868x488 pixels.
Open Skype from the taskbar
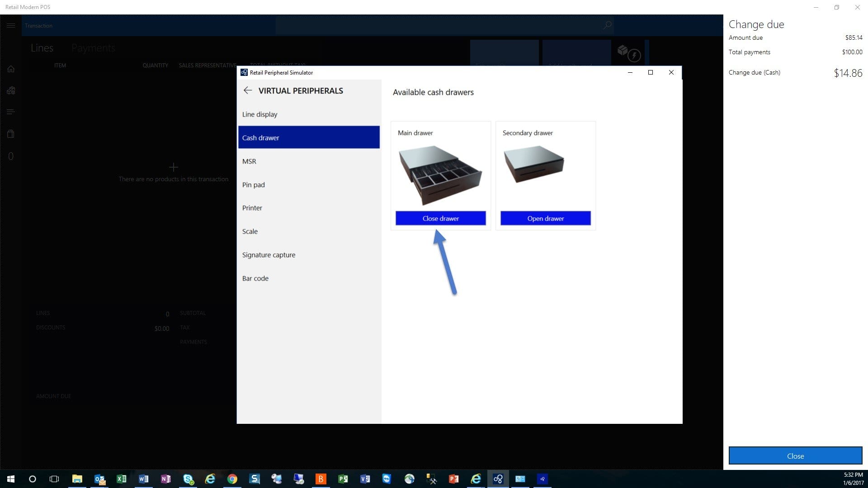188,479
